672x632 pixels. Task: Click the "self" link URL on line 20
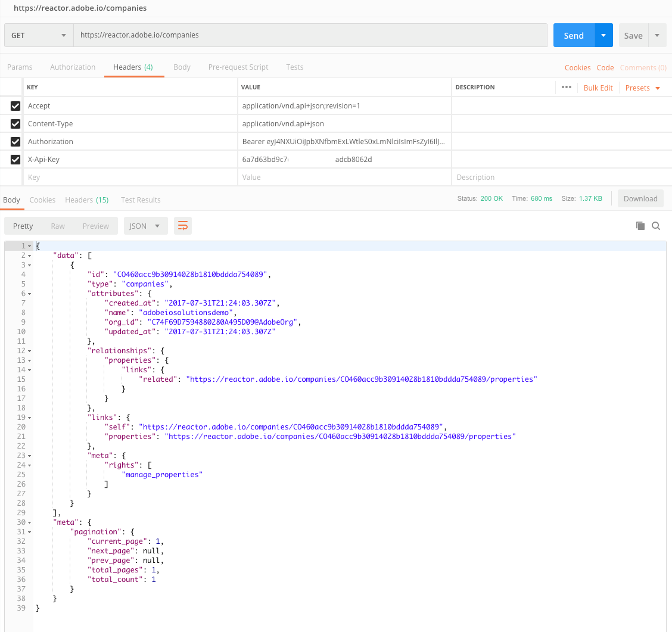click(x=291, y=427)
